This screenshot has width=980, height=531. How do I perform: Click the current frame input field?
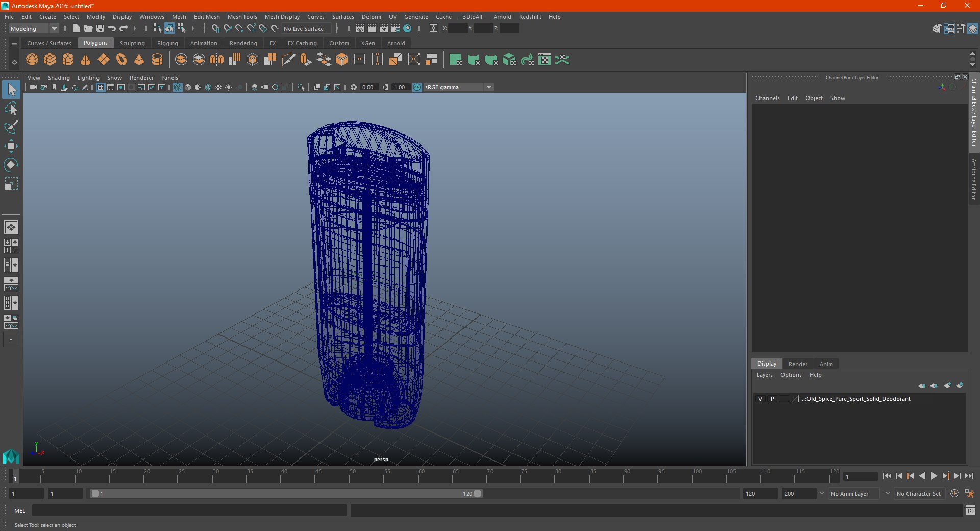pyautogui.click(x=860, y=476)
